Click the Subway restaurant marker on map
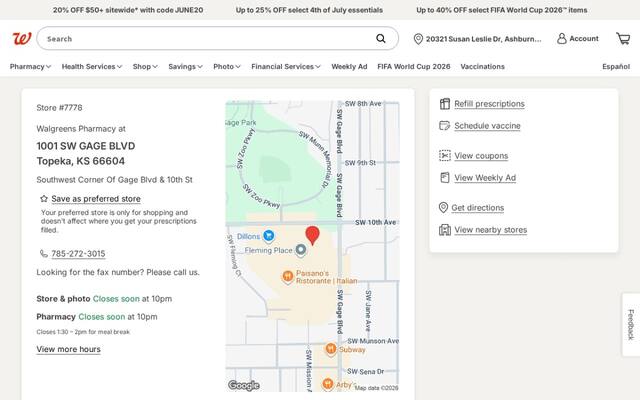Image resolution: width=640 pixels, height=400 pixels. 331,349
